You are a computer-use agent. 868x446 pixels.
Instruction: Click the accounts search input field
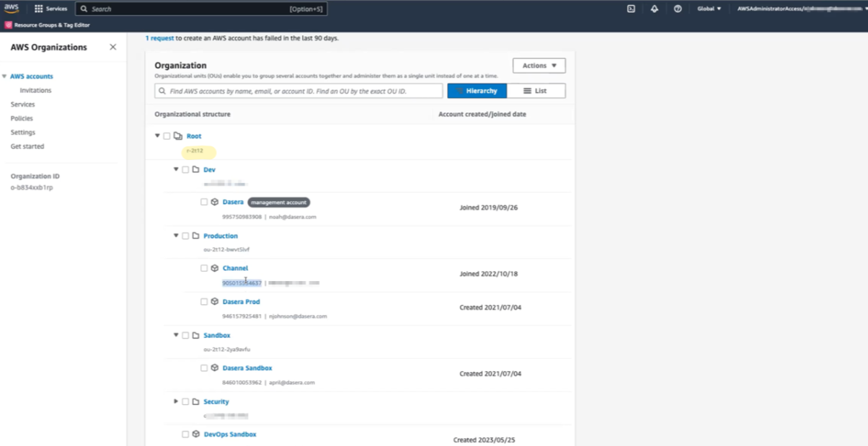(x=298, y=91)
